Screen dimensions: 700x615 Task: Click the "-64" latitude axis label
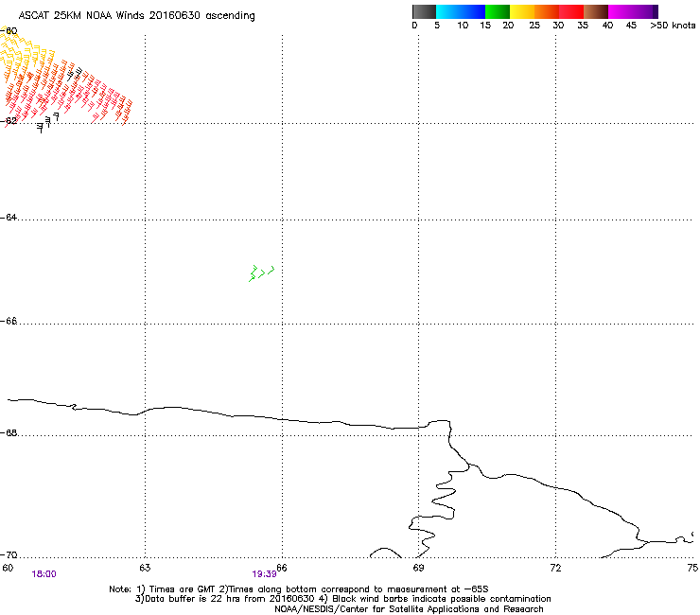point(9,218)
